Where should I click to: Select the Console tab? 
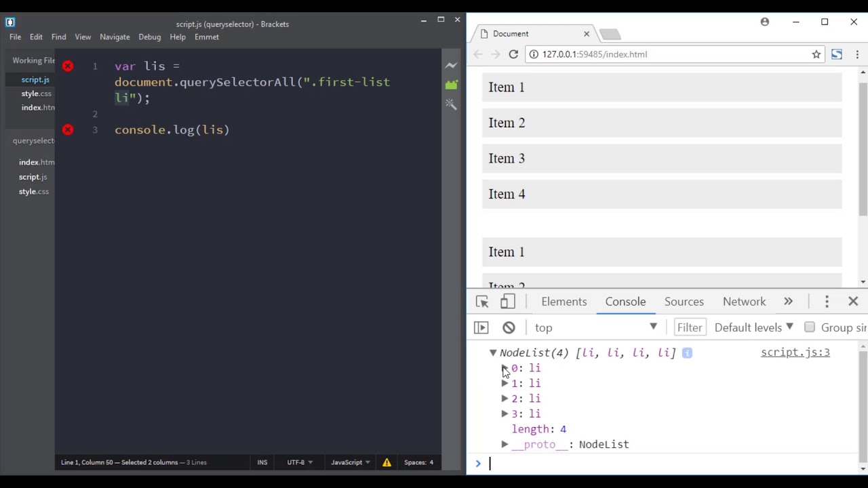coord(625,302)
